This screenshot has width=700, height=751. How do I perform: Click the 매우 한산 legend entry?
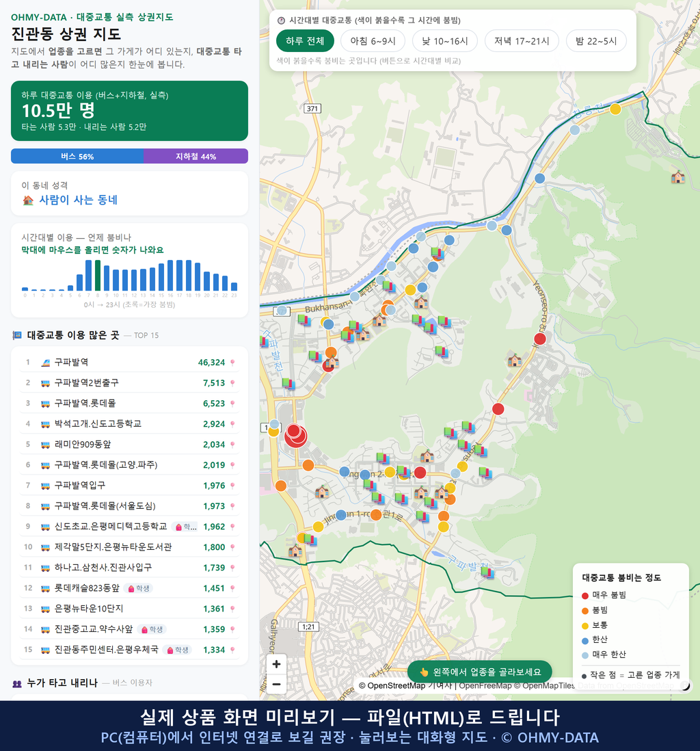point(604,655)
